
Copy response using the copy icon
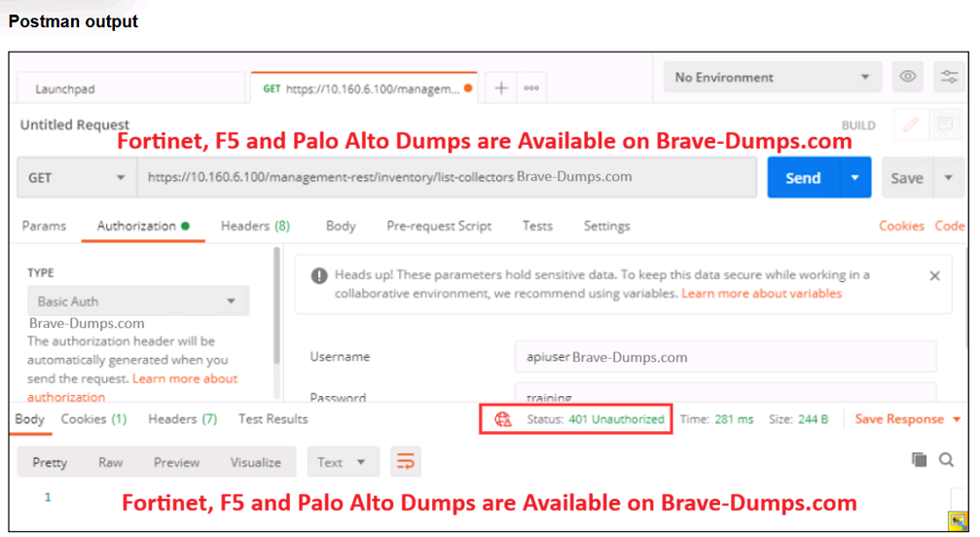click(919, 459)
